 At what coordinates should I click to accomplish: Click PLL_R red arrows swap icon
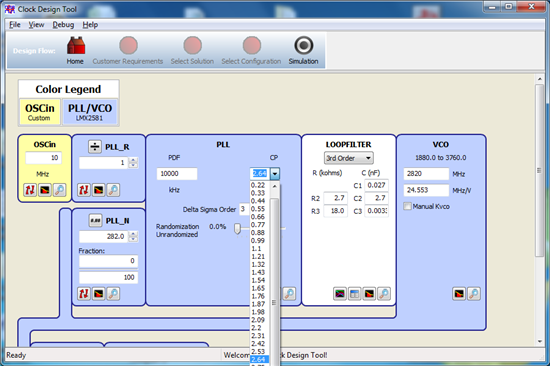84,190
